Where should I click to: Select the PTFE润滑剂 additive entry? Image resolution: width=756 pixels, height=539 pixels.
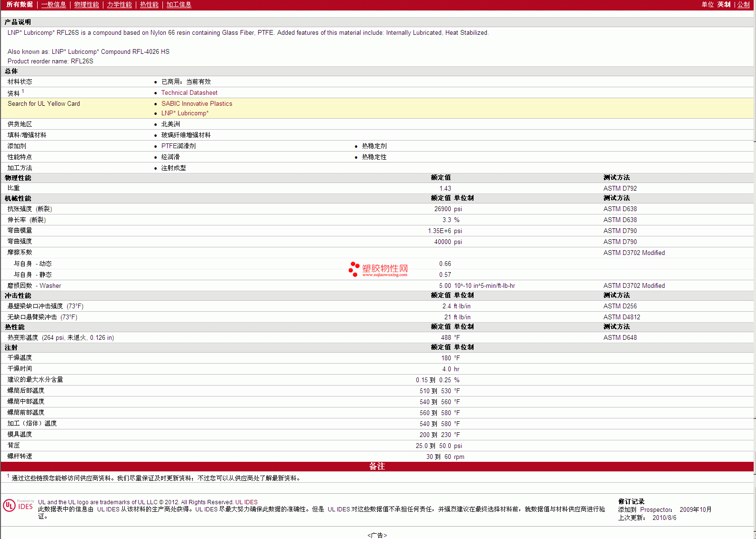click(x=178, y=146)
